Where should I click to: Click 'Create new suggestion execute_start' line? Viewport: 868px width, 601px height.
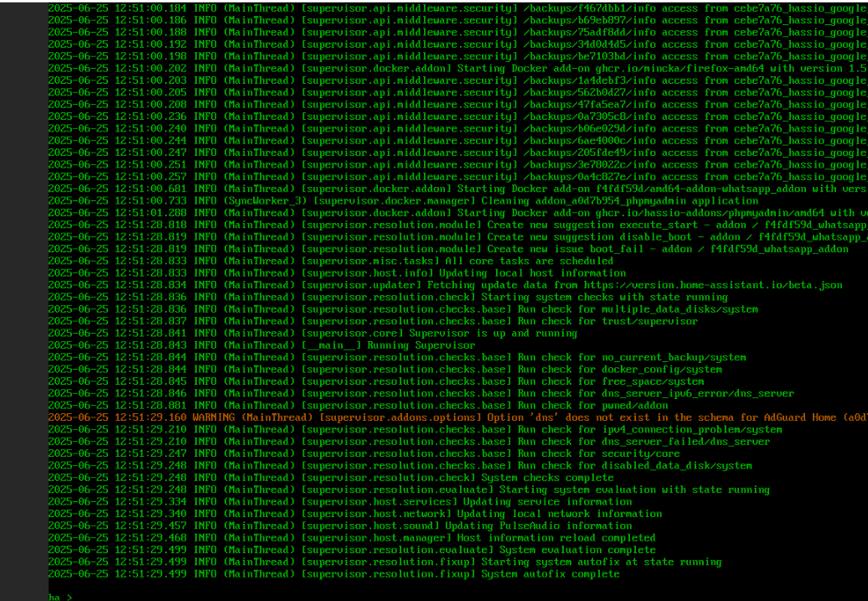(457, 225)
